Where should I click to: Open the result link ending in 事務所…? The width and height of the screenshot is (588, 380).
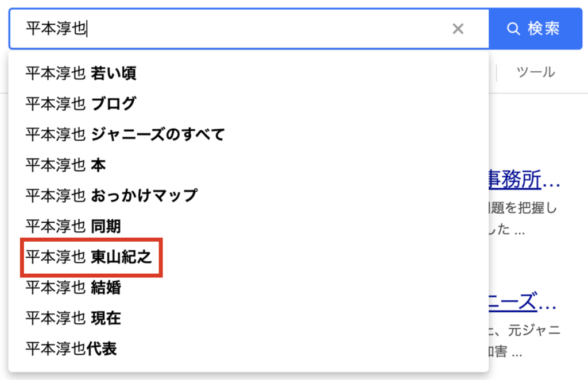(524, 180)
